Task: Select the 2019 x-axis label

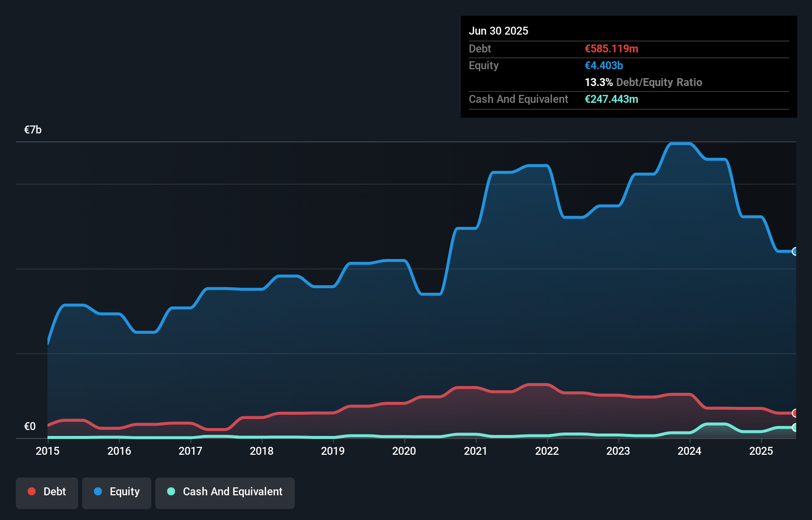Action: click(x=333, y=451)
